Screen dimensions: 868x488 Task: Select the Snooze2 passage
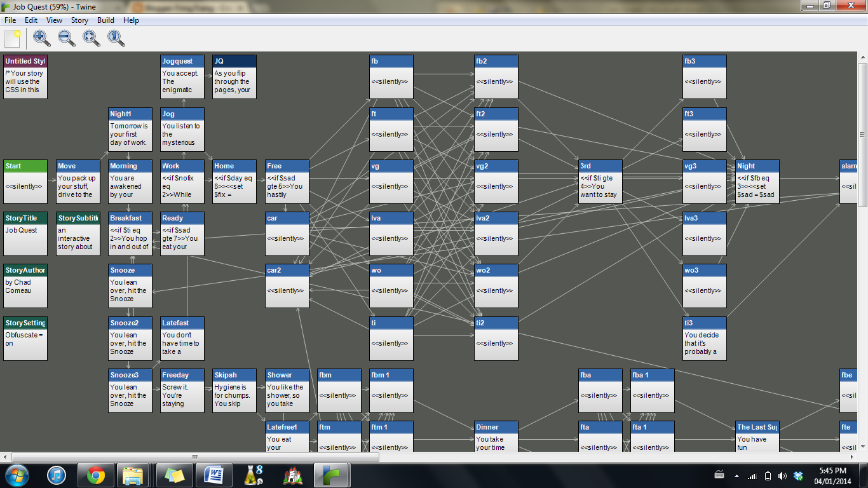click(x=130, y=338)
